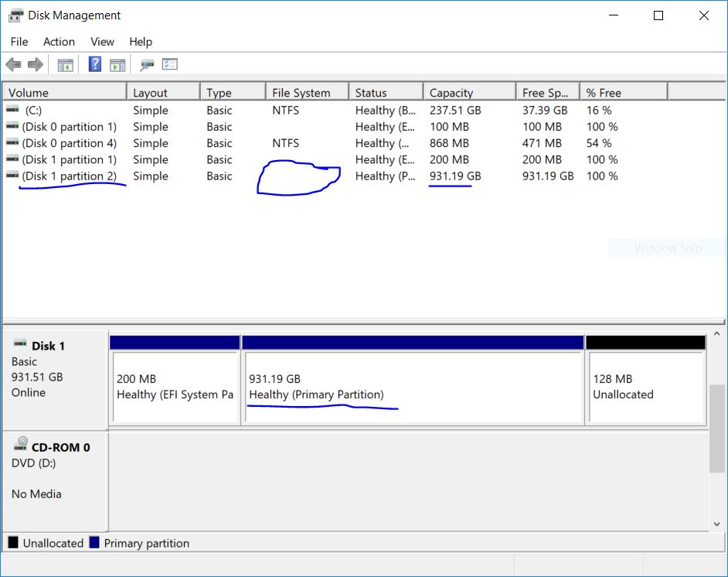Open the Action menu
Image resolution: width=728 pixels, height=577 pixels.
point(59,42)
